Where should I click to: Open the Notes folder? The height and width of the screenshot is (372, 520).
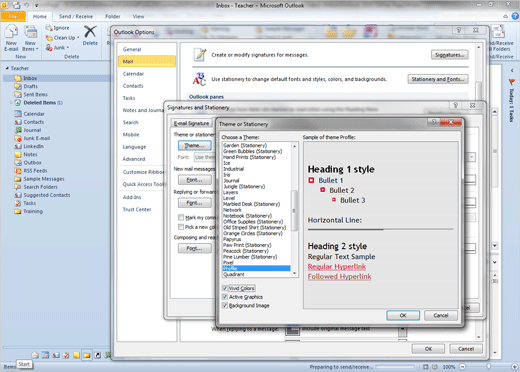click(30, 154)
